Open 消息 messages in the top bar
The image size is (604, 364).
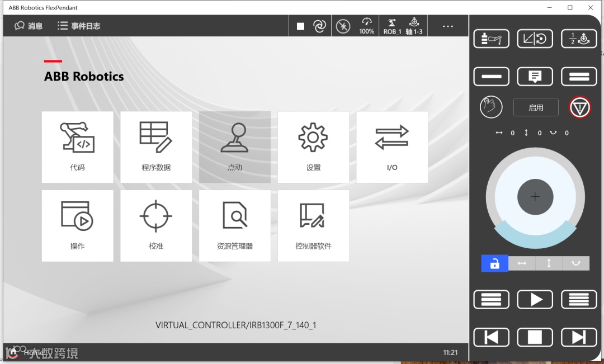point(29,26)
